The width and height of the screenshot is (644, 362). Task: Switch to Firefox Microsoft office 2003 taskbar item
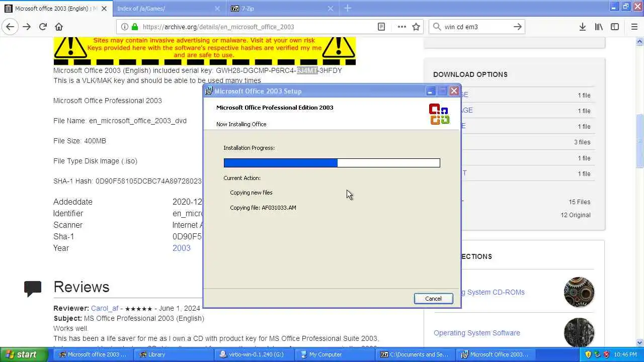(94, 354)
